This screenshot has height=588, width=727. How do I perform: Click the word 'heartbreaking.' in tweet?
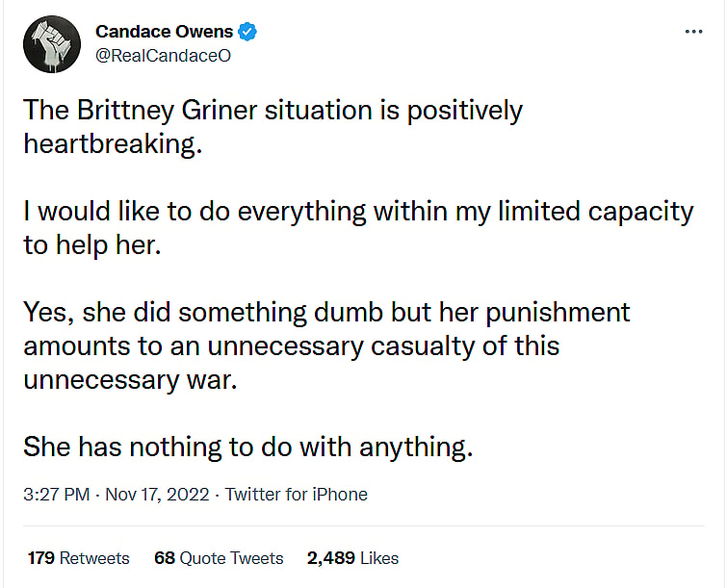(x=113, y=143)
